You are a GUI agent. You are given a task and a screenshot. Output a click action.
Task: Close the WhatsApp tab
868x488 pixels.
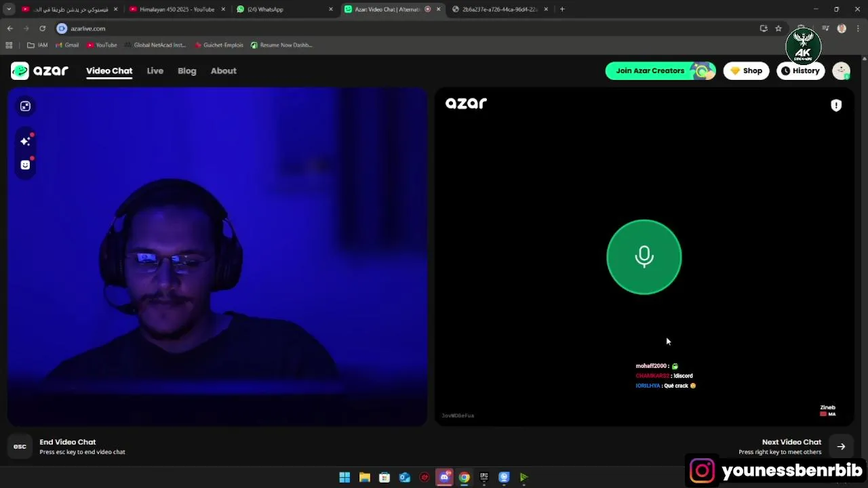(x=331, y=9)
